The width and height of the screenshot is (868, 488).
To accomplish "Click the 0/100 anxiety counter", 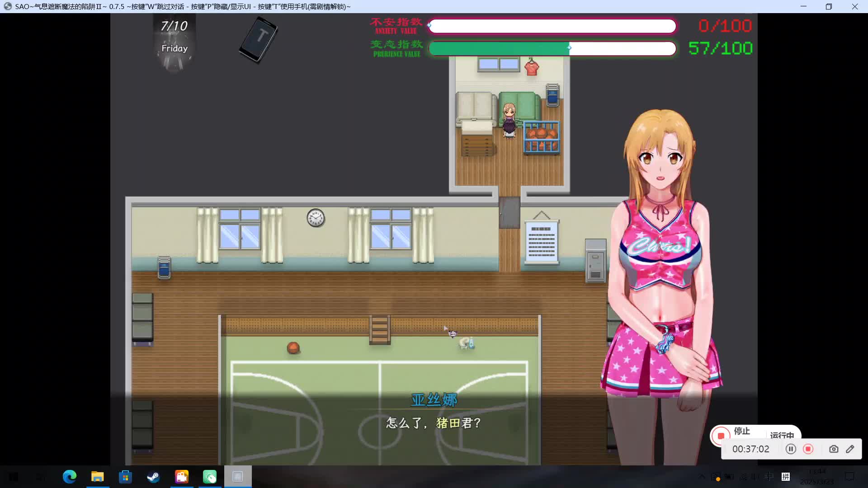I will tap(725, 26).
